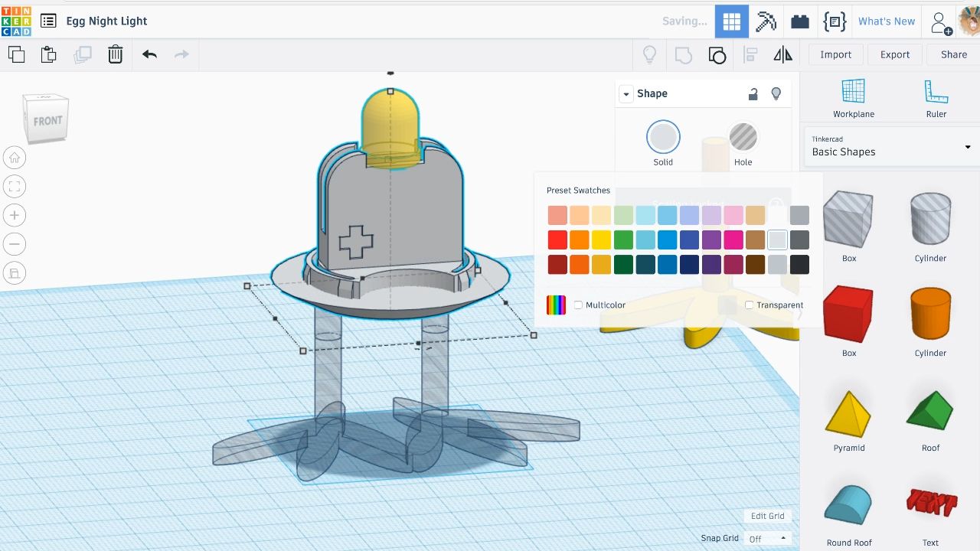
Task: Redo the last undone action
Action: (x=181, y=54)
